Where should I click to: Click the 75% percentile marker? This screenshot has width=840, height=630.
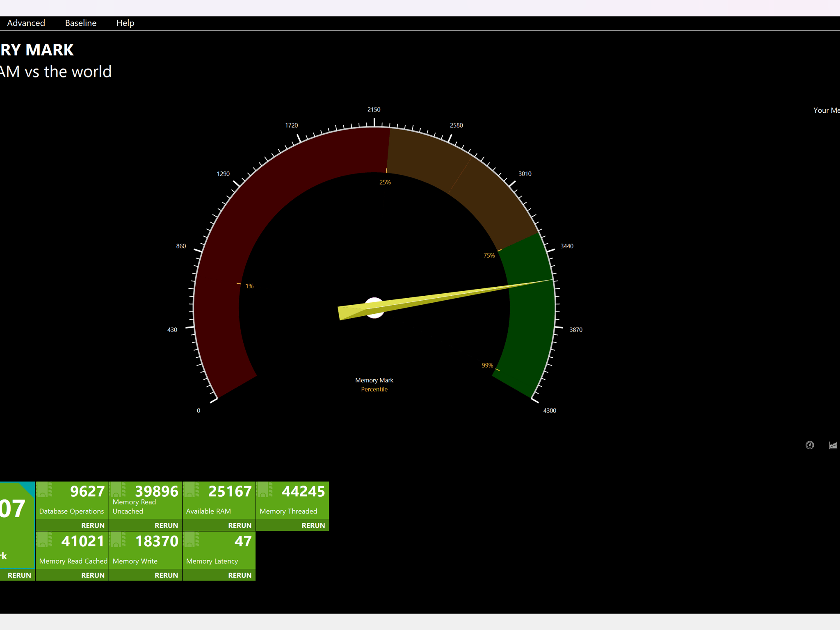[489, 255]
